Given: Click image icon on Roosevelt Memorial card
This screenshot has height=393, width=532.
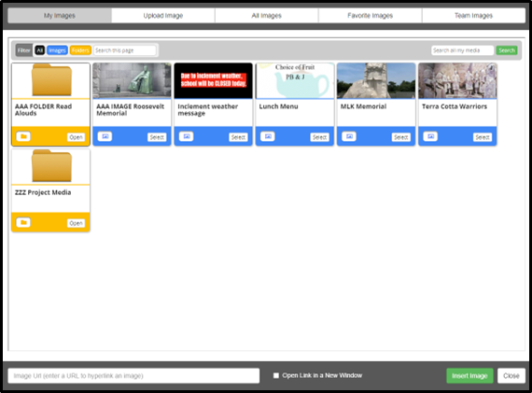Looking at the screenshot, I should [x=105, y=136].
